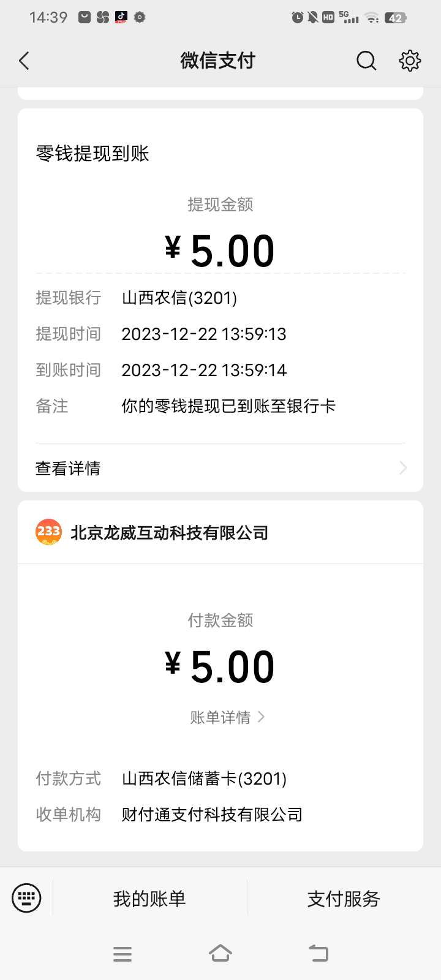View 账单详情 for the payment
Viewport: 441px width, 980px height.
(221, 717)
